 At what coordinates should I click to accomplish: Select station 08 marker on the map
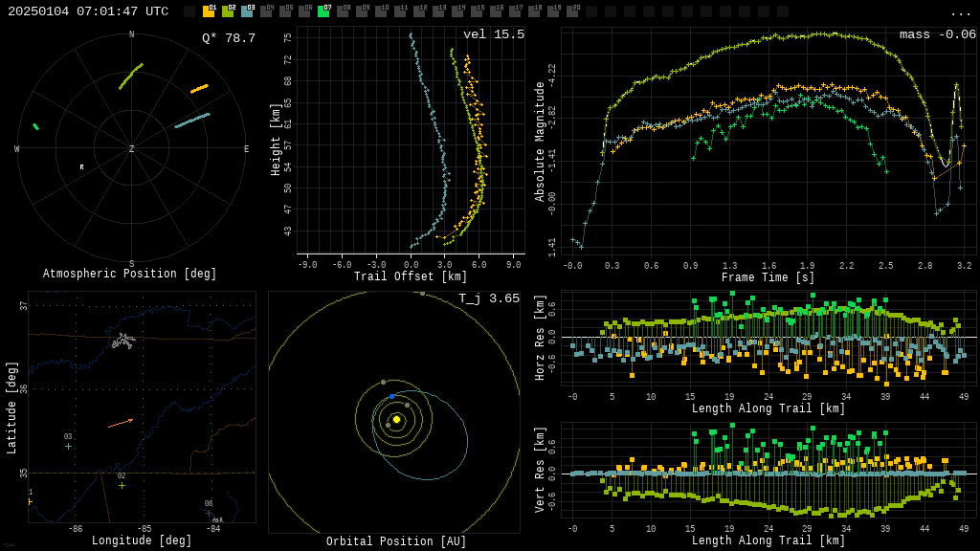tap(209, 512)
